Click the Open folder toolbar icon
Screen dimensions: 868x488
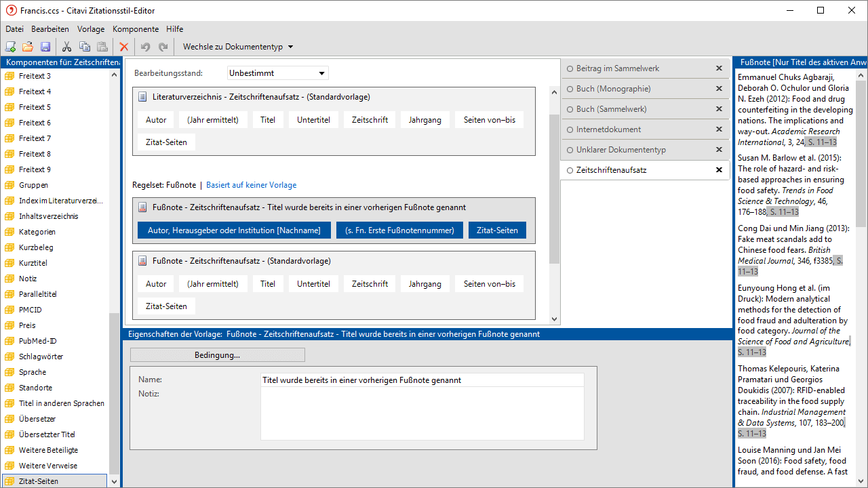click(28, 47)
